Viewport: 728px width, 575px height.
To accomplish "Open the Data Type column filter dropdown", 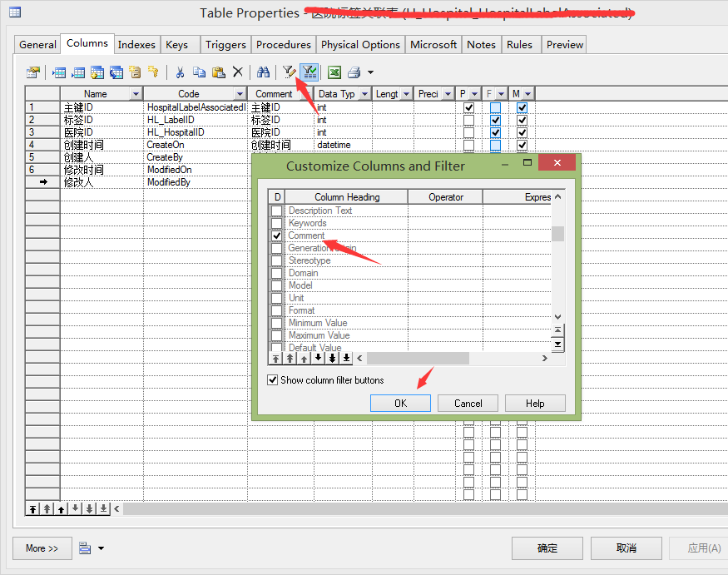I will 364,94.
